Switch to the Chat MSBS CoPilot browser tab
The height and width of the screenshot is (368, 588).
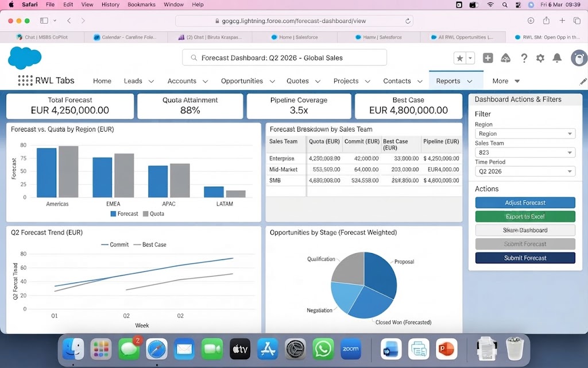coord(42,37)
